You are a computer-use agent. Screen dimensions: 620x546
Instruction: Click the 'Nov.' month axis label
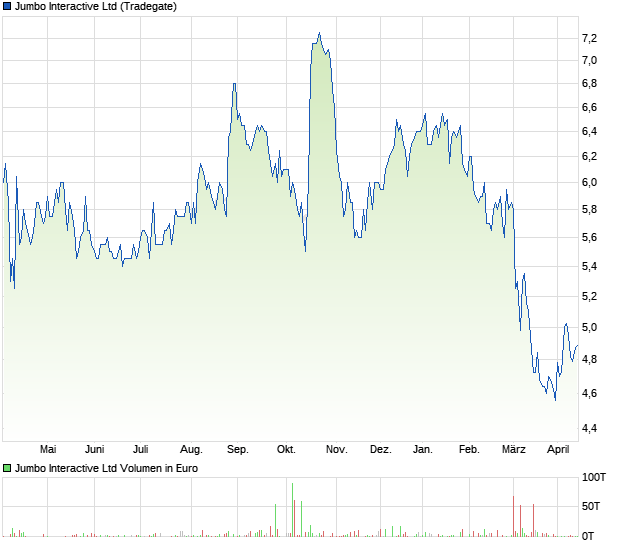336,450
